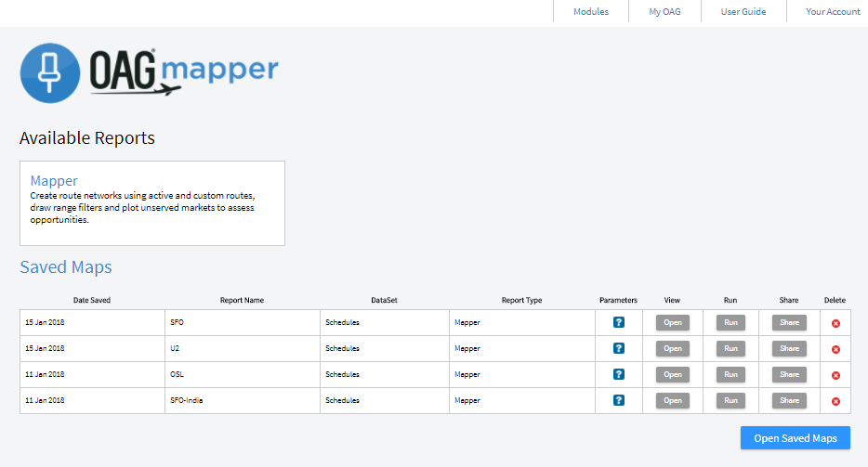Image resolution: width=868 pixels, height=467 pixels.
Task: Share the SFO saved map
Action: click(789, 322)
